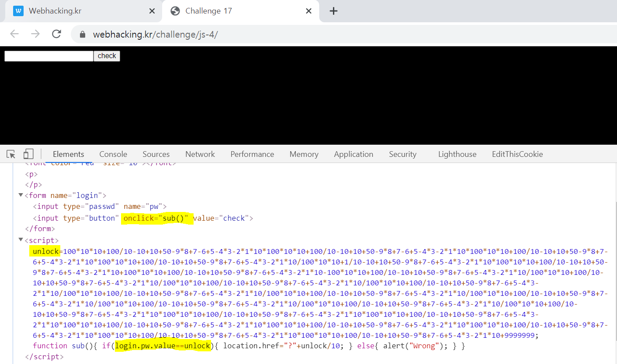Image resolution: width=617 pixels, height=364 pixels.
Task: Reload the current page
Action: coord(56,34)
